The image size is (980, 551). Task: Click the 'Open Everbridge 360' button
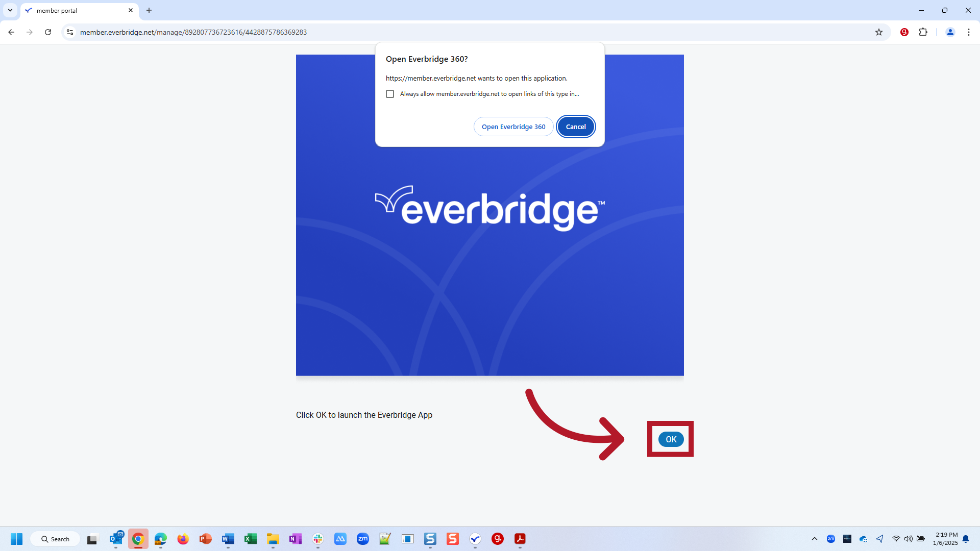pos(513,127)
